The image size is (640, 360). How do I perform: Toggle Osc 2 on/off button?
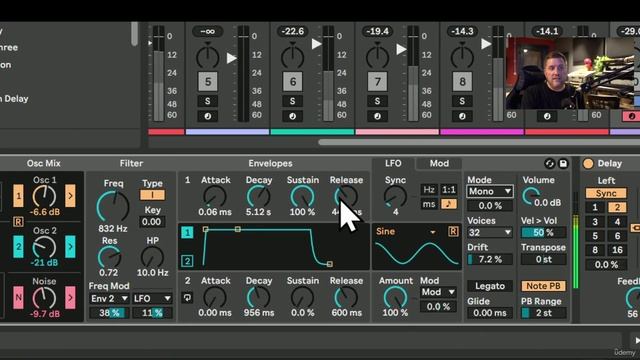[18, 247]
